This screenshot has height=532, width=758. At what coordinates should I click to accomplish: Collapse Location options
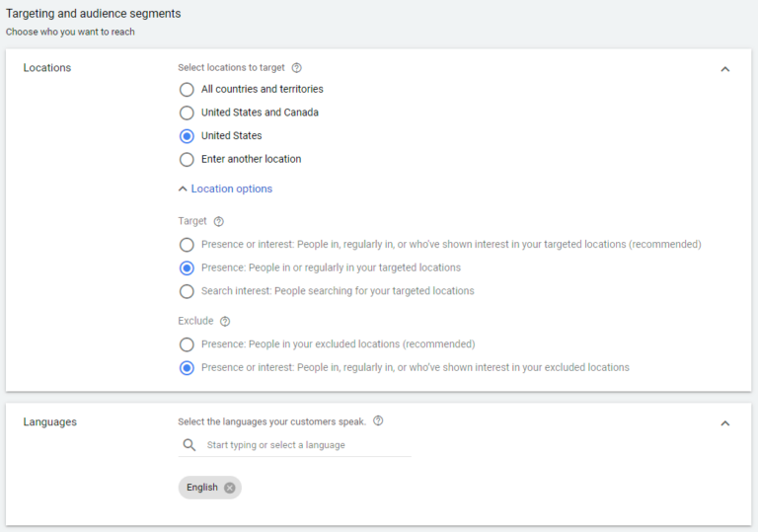(225, 189)
